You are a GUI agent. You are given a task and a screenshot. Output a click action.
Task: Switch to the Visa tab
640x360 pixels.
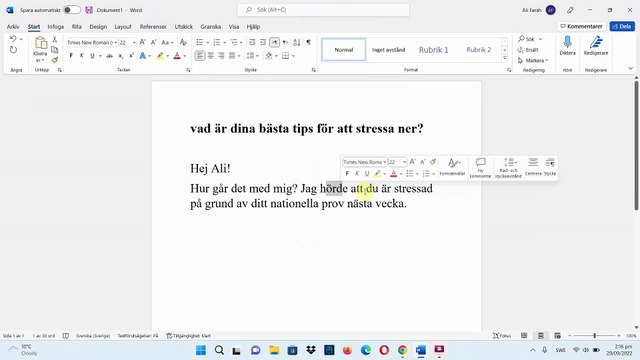[x=234, y=27]
